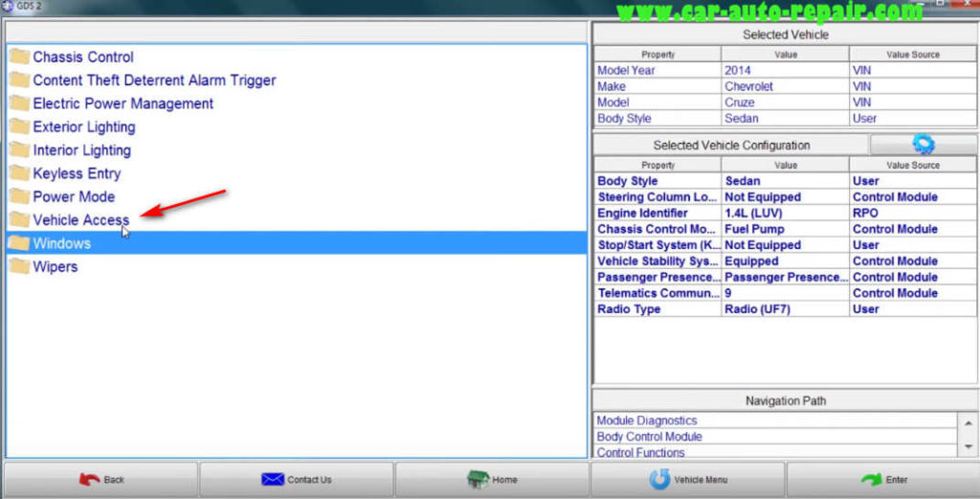This screenshot has width=980, height=499.
Task: Choose the Power Mode item
Action: pos(74,196)
